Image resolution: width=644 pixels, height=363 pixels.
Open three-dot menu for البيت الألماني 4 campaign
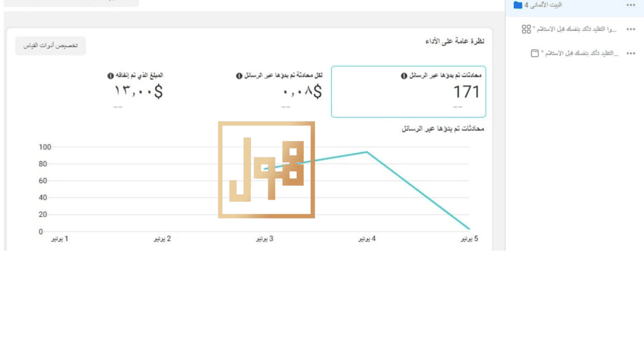(x=631, y=5)
